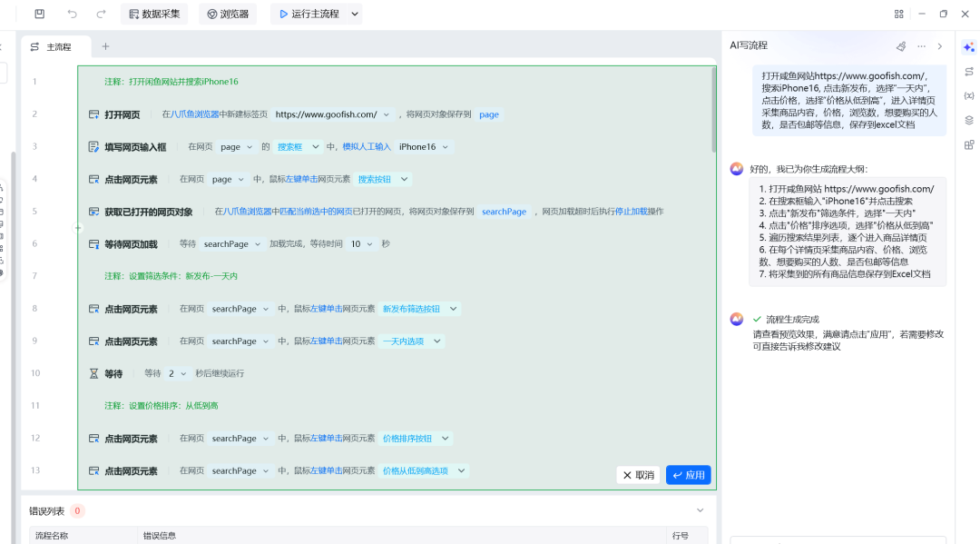Click the redo arrow icon
This screenshot has height=544, width=980.
[x=101, y=14]
